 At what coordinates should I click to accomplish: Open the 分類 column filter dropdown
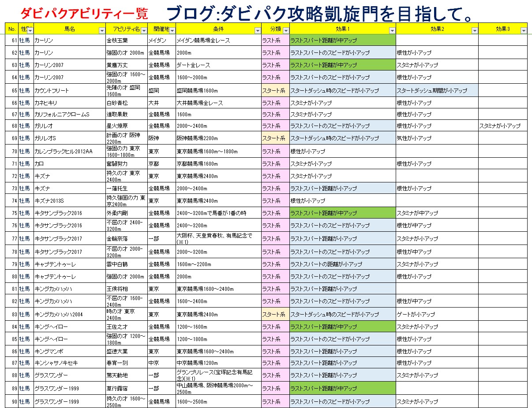[x=286, y=31]
